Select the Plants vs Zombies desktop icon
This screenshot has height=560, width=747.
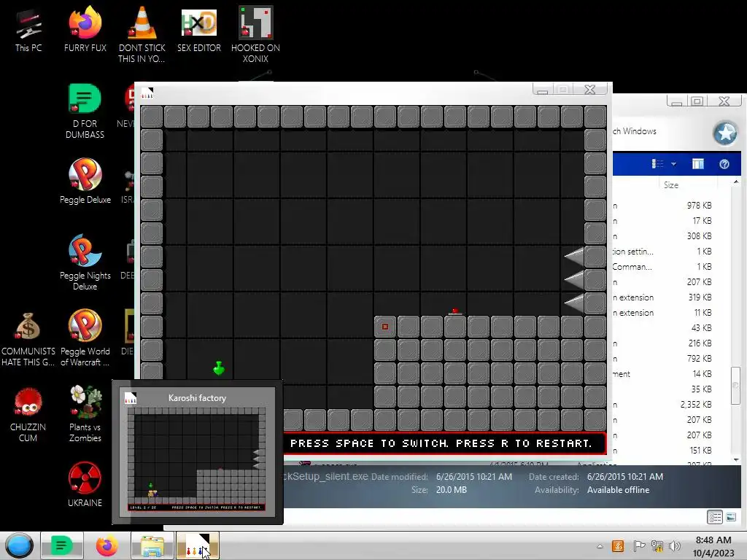point(85,414)
